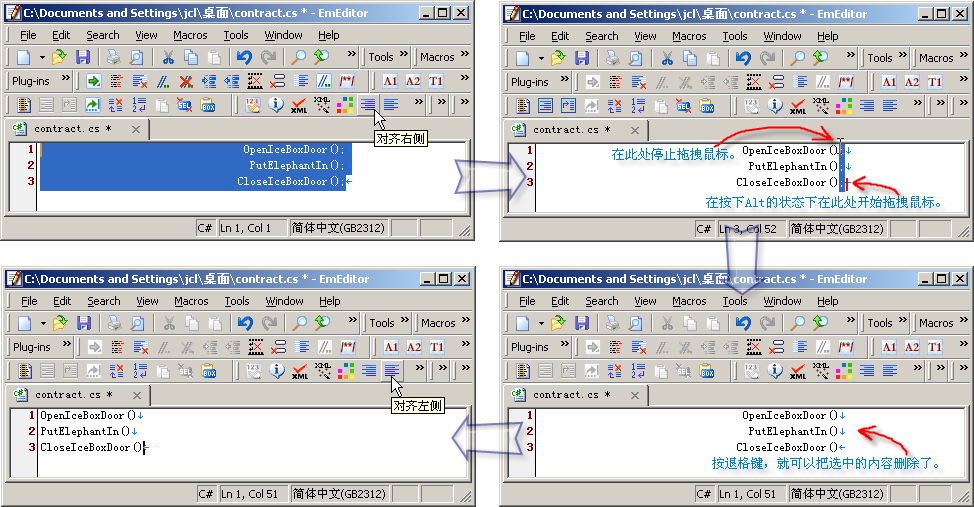Click Copy icon in top-right window toolbar
The height and width of the screenshot is (507, 974).
pyautogui.click(x=690, y=58)
